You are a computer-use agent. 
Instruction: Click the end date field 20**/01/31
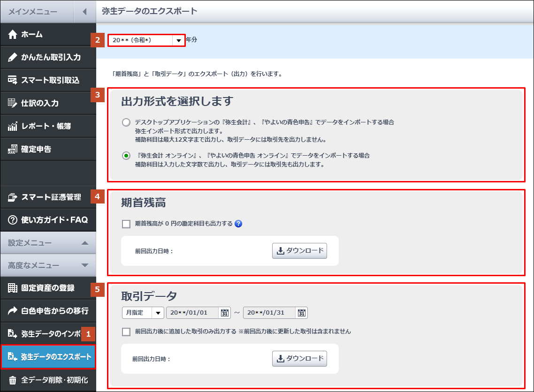pos(269,313)
